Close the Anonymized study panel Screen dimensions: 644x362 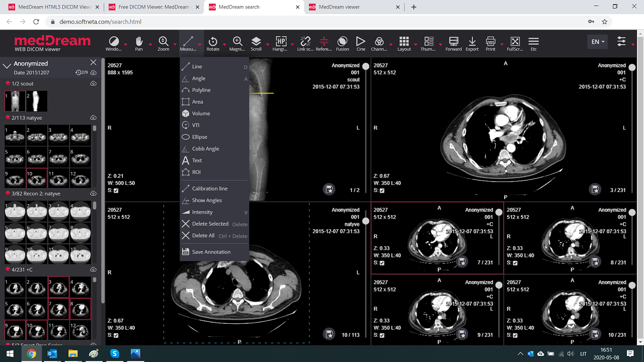(93, 62)
